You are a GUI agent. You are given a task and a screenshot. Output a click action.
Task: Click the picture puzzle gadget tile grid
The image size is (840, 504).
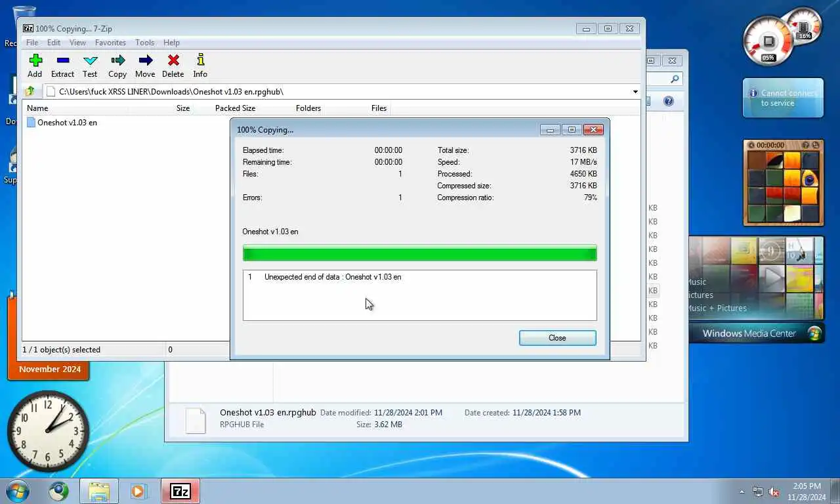784,188
